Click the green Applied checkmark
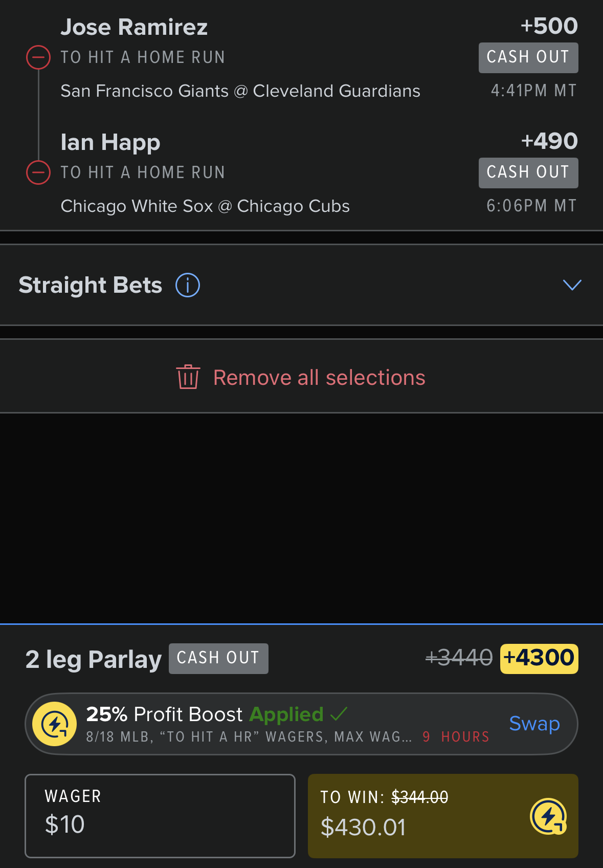Image resolution: width=603 pixels, height=868 pixels. point(339,713)
